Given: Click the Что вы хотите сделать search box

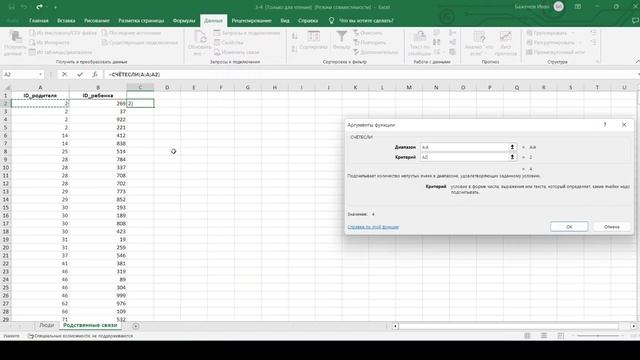Looking at the screenshot, I should 366,20.
